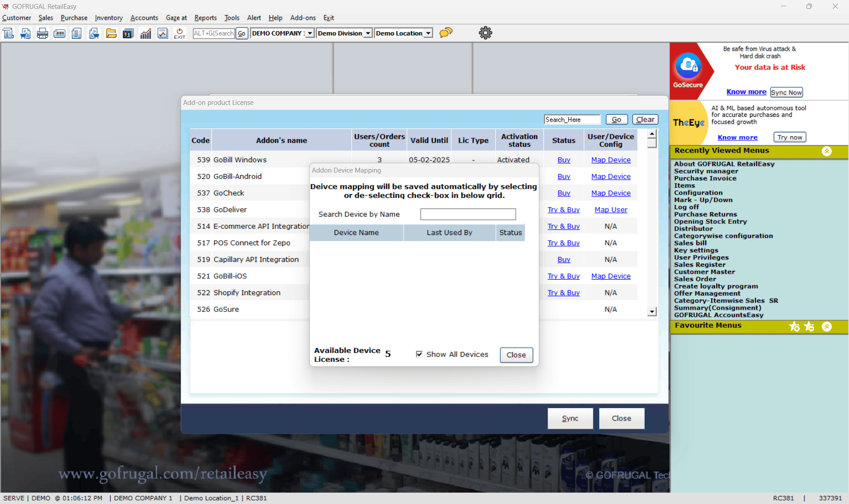
Task: Click Close at the bottom of Add-on License window
Action: [622, 418]
